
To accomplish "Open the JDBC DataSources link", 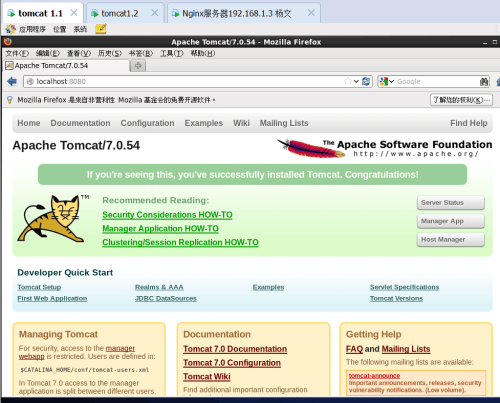I will point(166,298).
